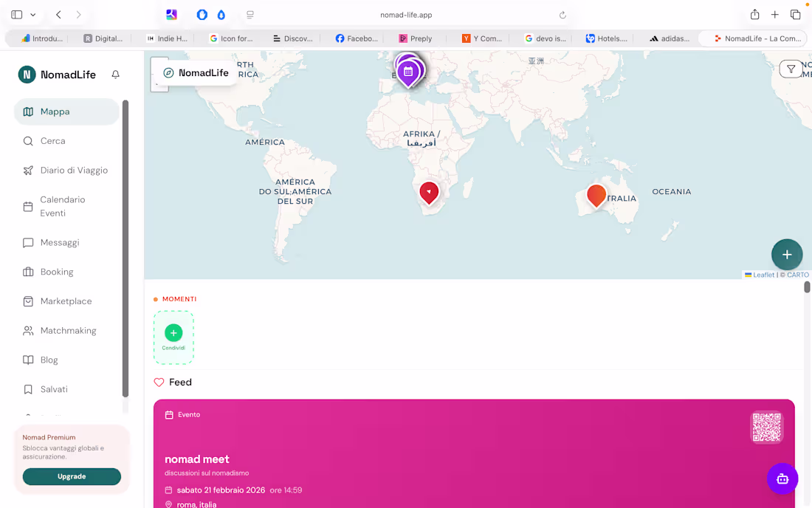Select the orange map pin in Australia

coord(596,195)
